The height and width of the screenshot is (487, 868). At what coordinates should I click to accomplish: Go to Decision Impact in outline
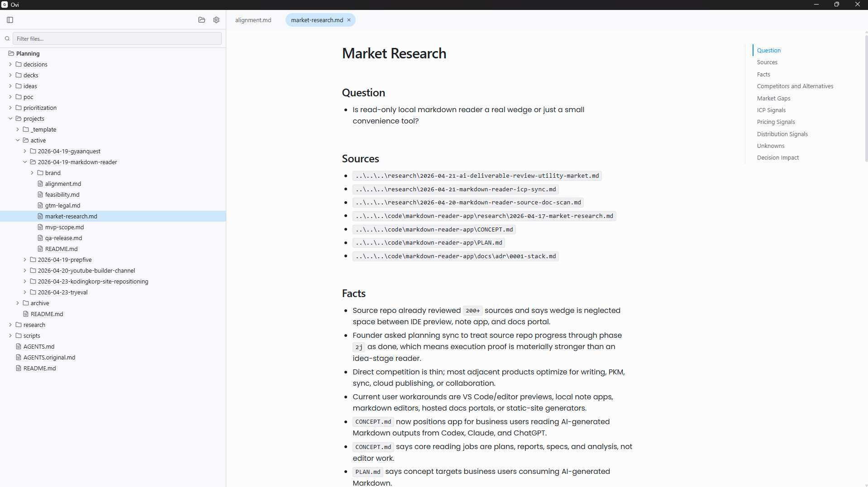(777, 158)
